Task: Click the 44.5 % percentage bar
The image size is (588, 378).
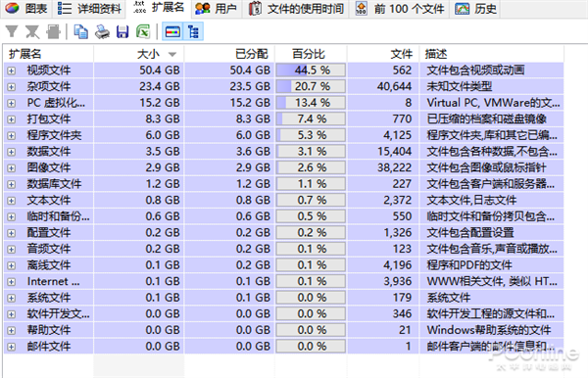Action: [x=311, y=71]
